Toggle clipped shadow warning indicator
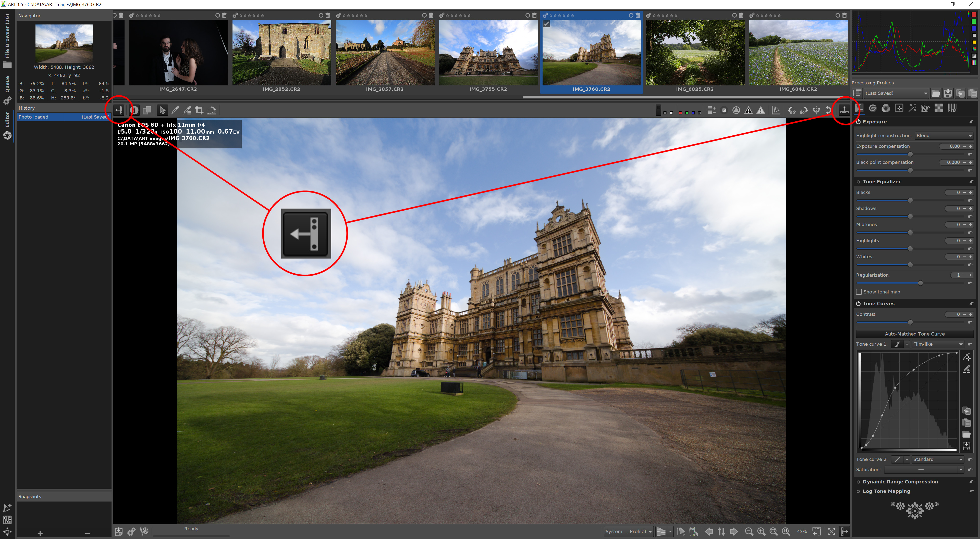 pos(748,110)
